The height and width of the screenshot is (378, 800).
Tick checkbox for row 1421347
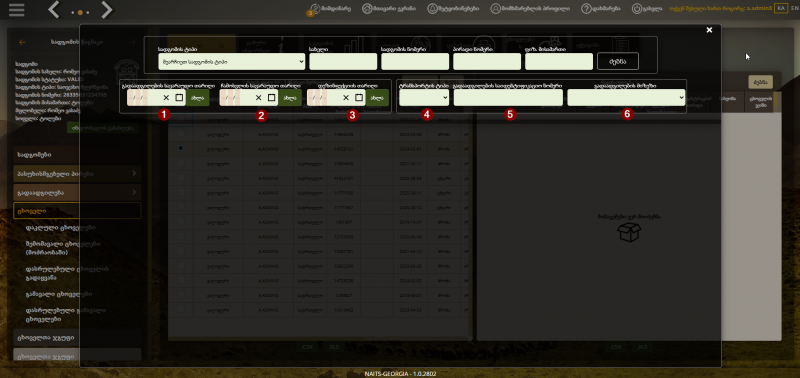181,222
